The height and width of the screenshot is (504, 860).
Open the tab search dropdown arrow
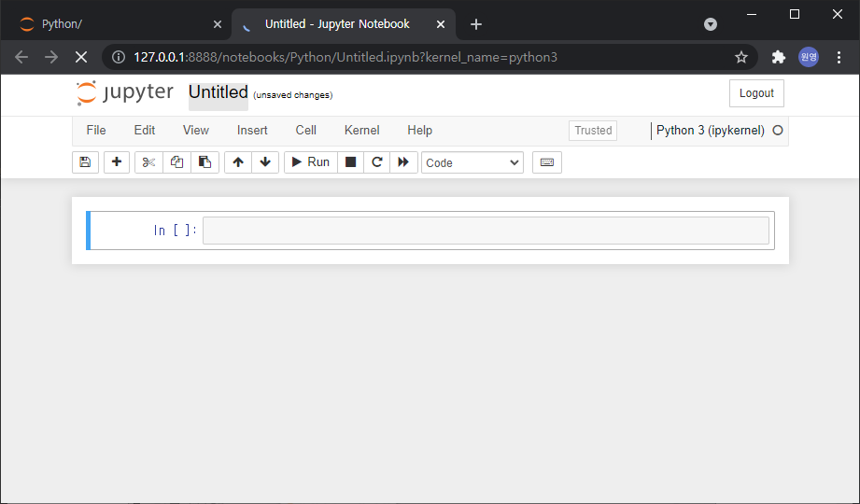[x=711, y=24]
